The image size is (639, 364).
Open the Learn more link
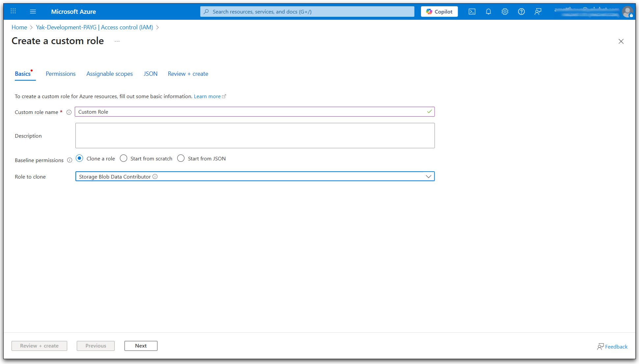point(207,97)
